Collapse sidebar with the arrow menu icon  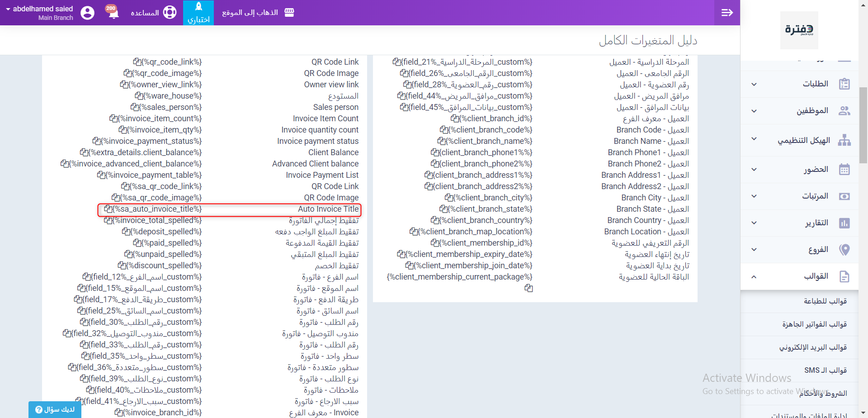click(x=727, y=13)
